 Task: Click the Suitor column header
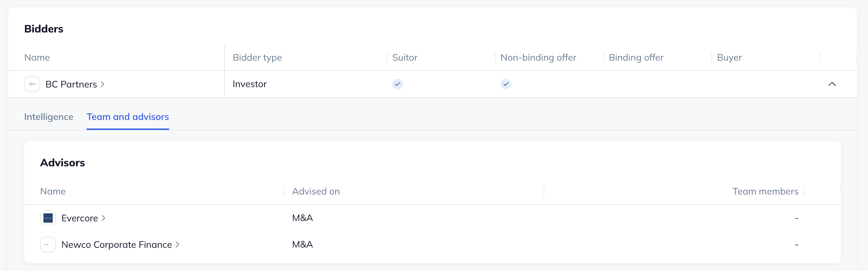pos(405,58)
